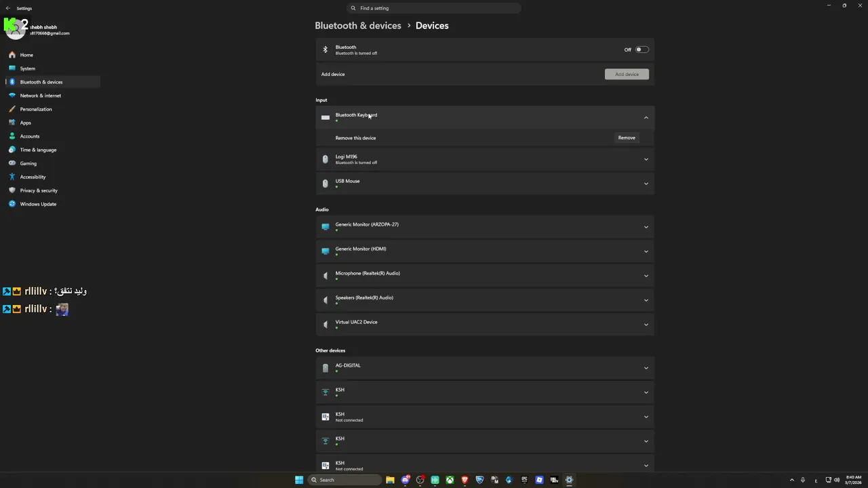The image size is (868, 488).
Task: Open Discord from the taskbar
Action: pos(405,480)
